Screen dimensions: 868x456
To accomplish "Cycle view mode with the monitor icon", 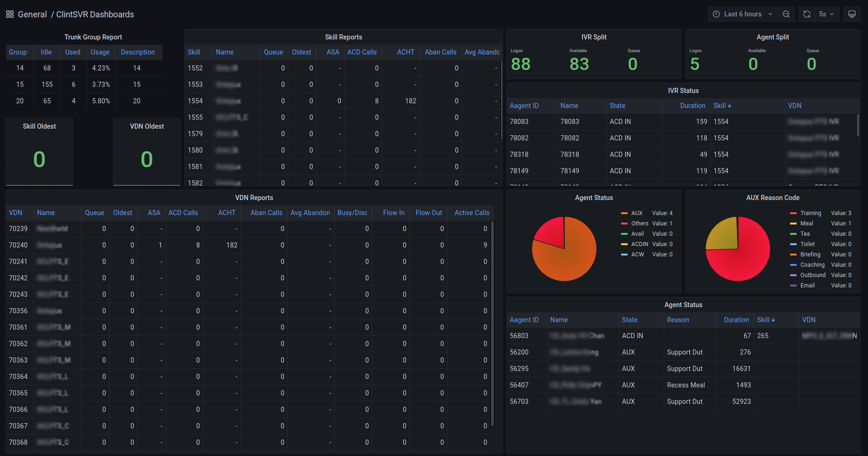I will pyautogui.click(x=852, y=14).
